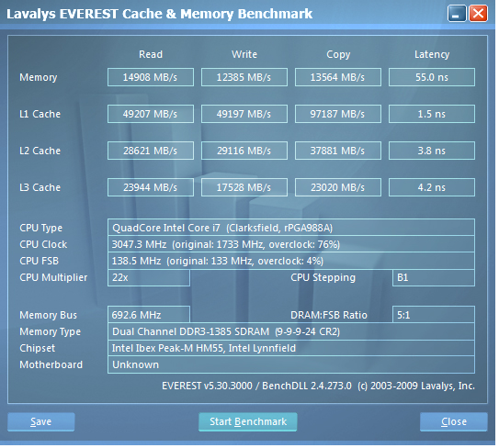Viewport: 499px width, 448px height.
Task: Select L1 Cache Copy 97187 MB/s
Action: click(338, 114)
